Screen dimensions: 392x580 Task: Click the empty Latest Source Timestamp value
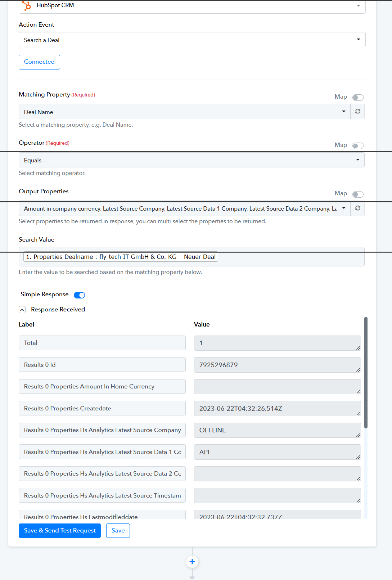tap(277, 496)
